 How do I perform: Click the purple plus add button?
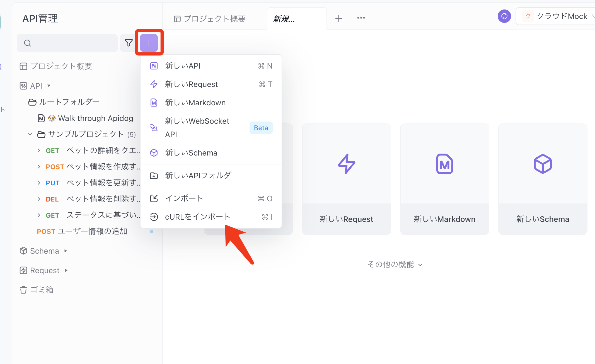[149, 43]
